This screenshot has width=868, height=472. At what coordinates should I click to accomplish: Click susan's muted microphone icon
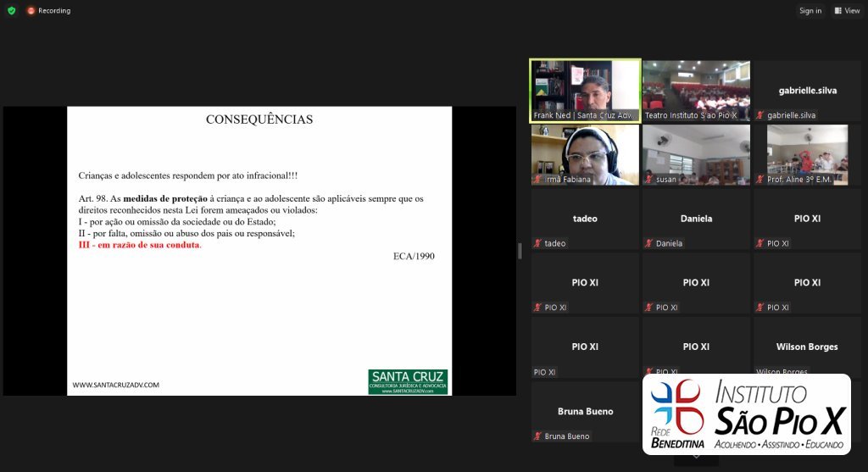tap(648, 180)
